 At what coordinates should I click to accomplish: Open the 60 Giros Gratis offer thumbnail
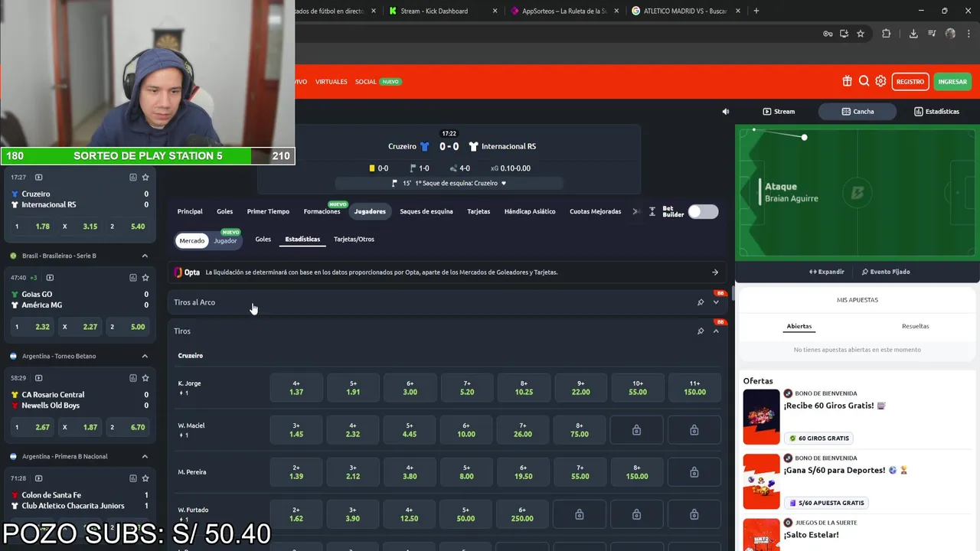click(x=761, y=417)
